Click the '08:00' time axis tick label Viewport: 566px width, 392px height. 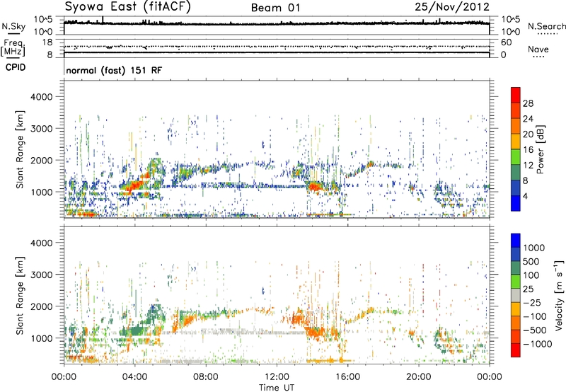tap(206, 377)
